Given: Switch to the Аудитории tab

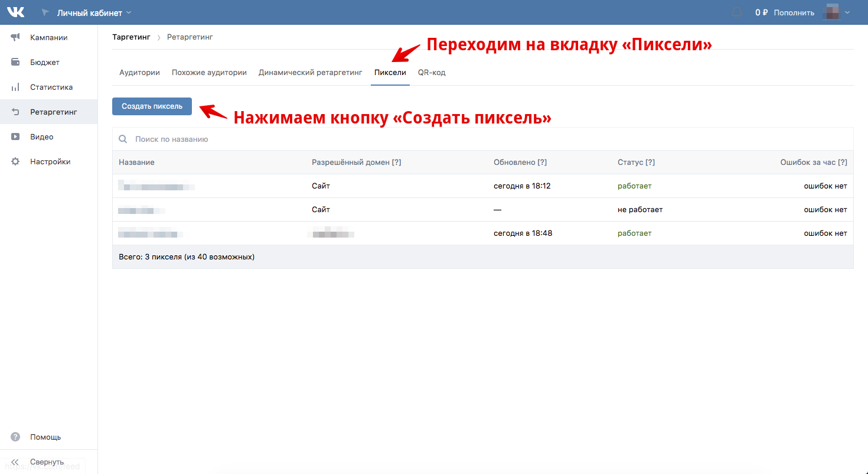Looking at the screenshot, I should coord(139,73).
